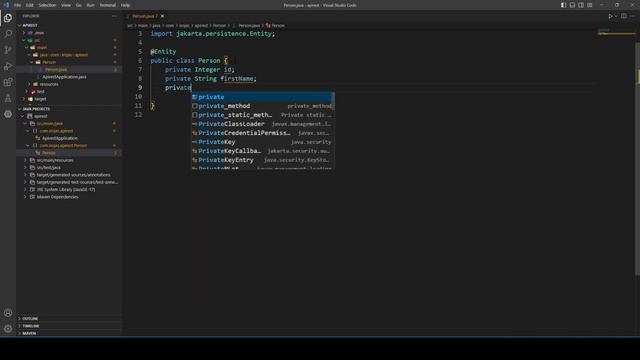Click the VS Code logo in title bar

click(6, 5)
